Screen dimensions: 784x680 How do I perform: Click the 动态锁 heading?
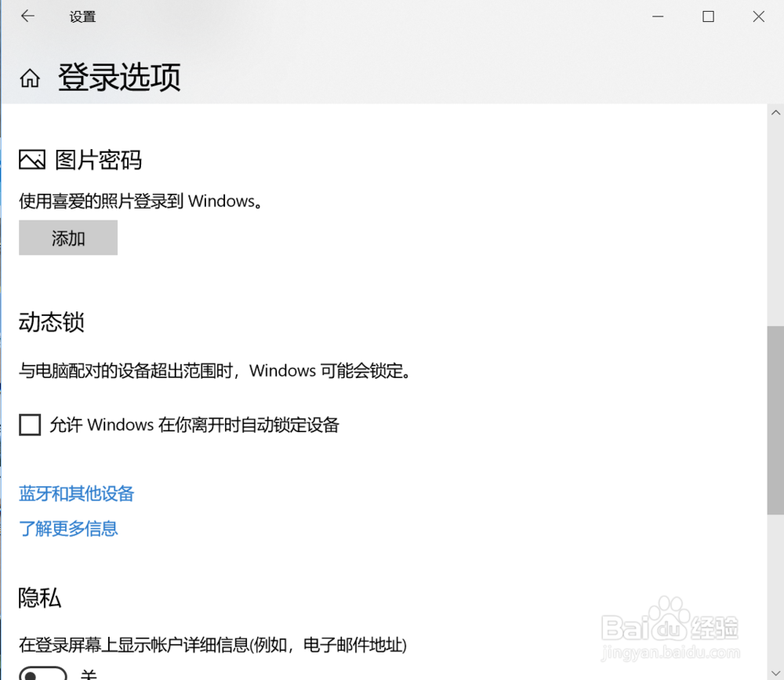(52, 322)
